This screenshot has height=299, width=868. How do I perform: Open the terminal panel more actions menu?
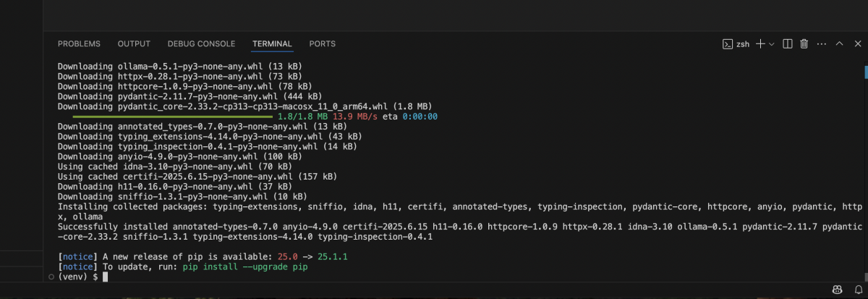pos(821,44)
